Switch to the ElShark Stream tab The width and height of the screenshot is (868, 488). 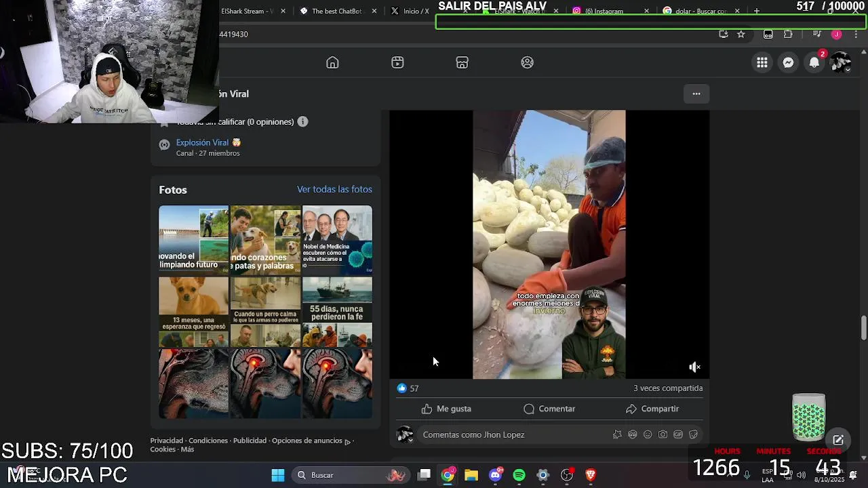[251, 11]
